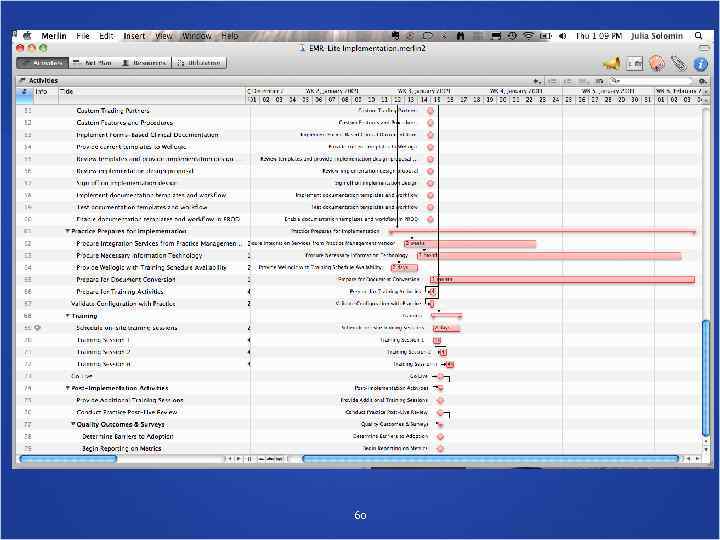Open the Help menu
The image size is (720, 540).
point(230,36)
